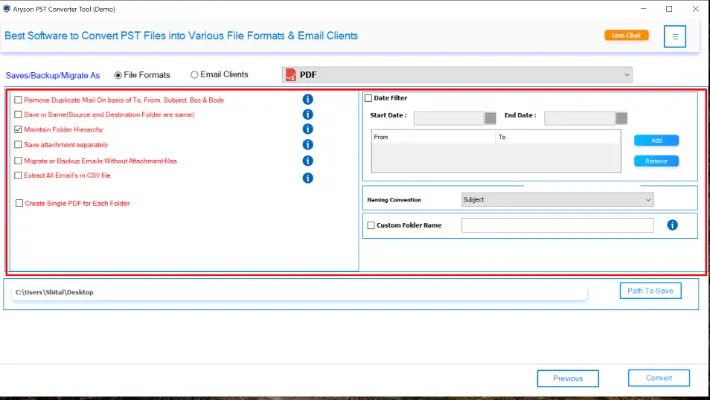Show info for Save in Same option
Image resolution: width=710 pixels, height=400 pixels.
pyautogui.click(x=307, y=114)
